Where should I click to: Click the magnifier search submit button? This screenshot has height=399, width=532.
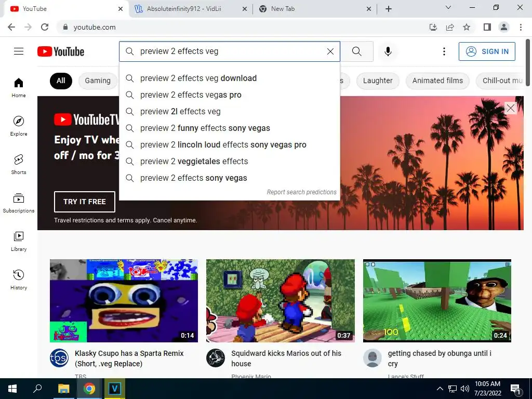(356, 51)
